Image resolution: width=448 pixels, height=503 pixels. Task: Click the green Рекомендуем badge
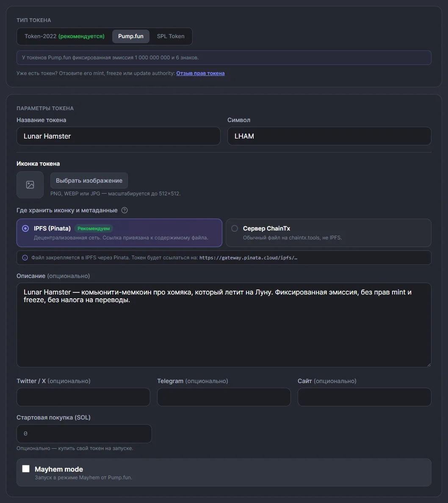(x=94, y=228)
